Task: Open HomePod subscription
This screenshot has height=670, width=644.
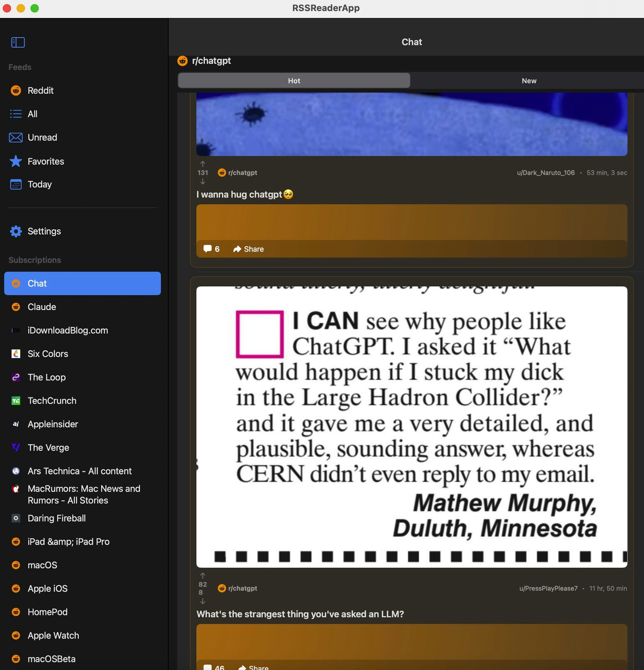Action: [x=82, y=612]
